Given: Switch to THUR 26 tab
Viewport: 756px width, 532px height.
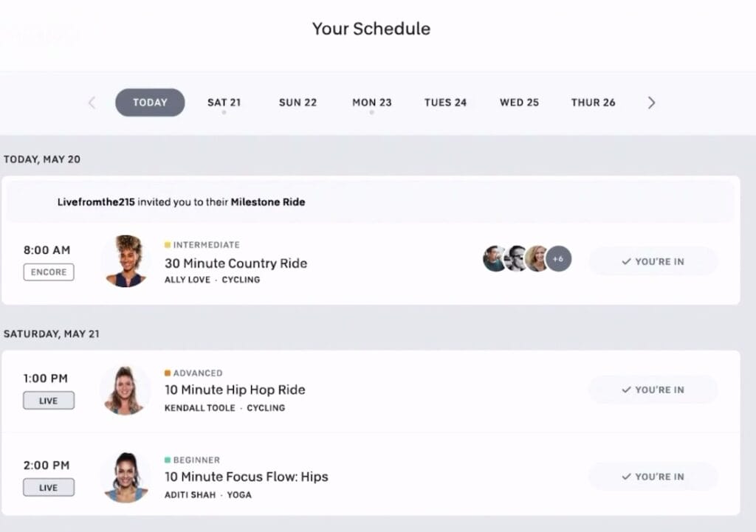Looking at the screenshot, I should (x=593, y=103).
